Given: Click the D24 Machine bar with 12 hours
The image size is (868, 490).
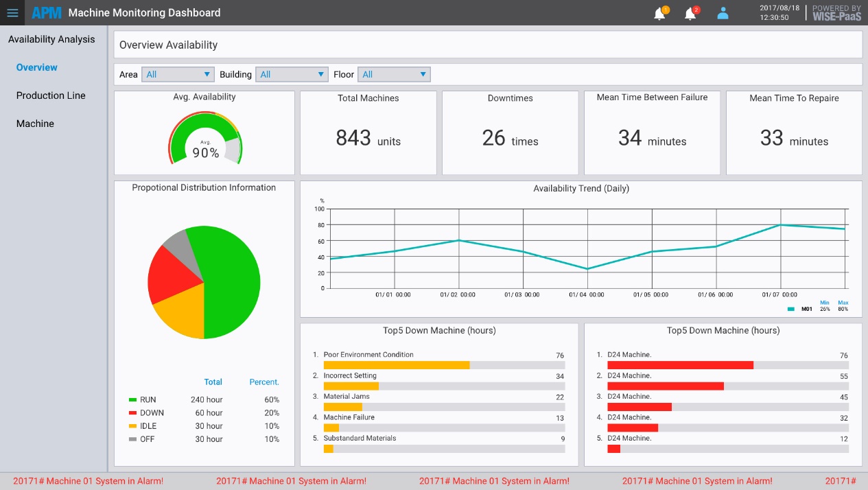Looking at the screenshot, I should click(614, 449).
